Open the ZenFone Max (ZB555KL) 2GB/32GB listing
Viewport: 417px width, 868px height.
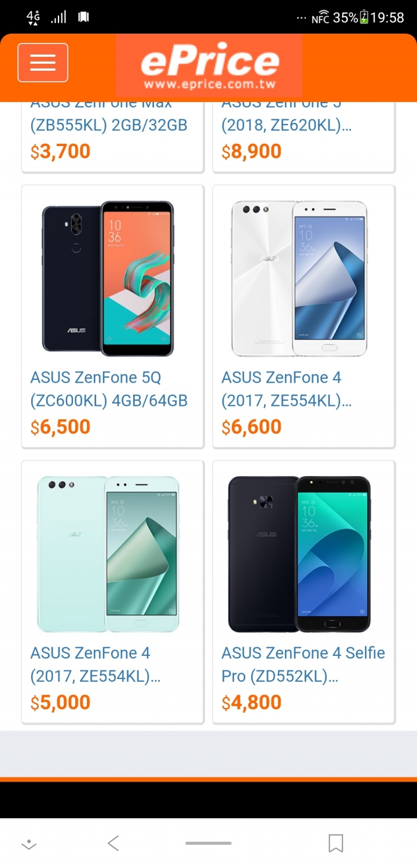click(x=113, y=137)
